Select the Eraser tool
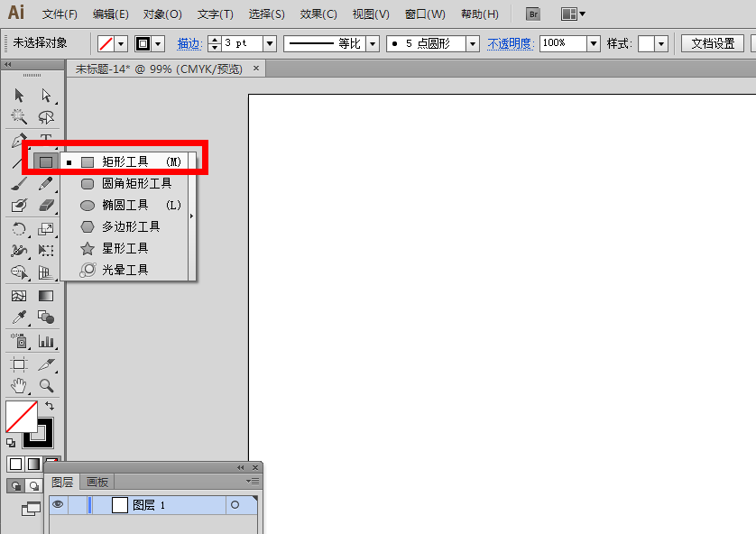This screenshot has width=756, height=534. point(46,206)
